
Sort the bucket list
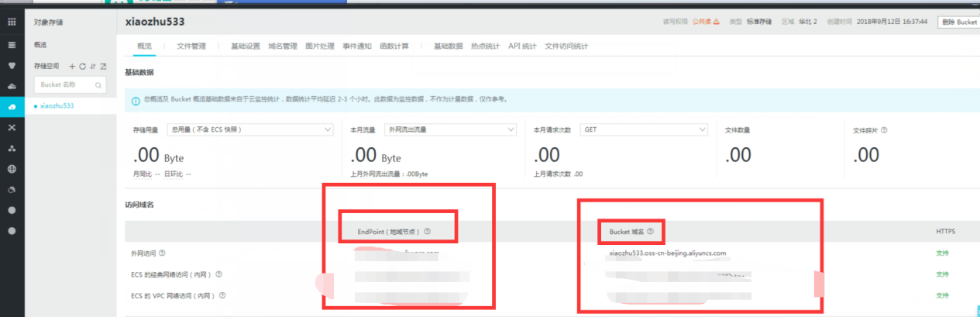92,67
